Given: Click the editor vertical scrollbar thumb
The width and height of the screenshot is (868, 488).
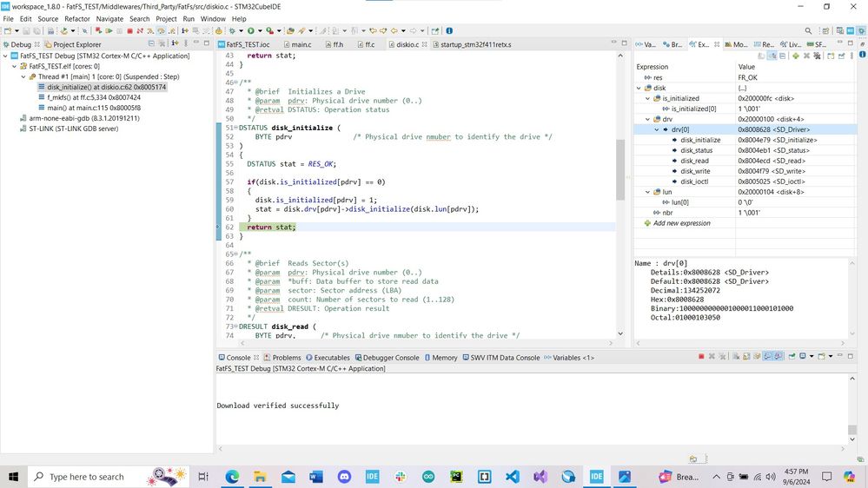Looking at the screenshot, I should pyautogui.click(x=620, y=169).
